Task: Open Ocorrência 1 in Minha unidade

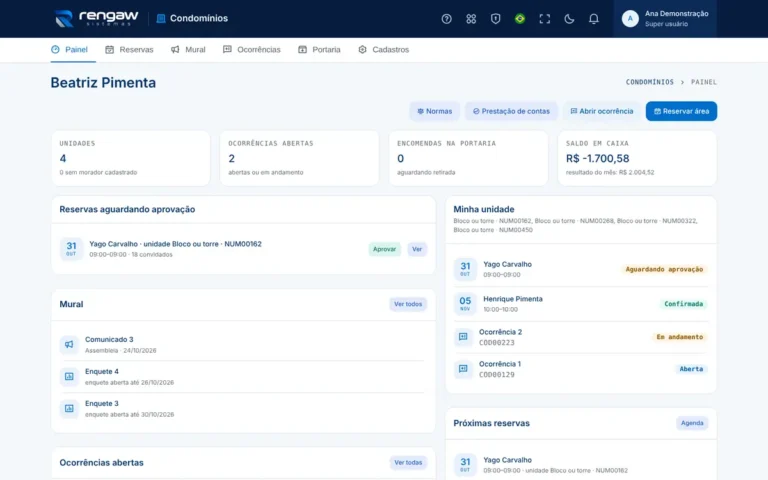Action: 580,369
